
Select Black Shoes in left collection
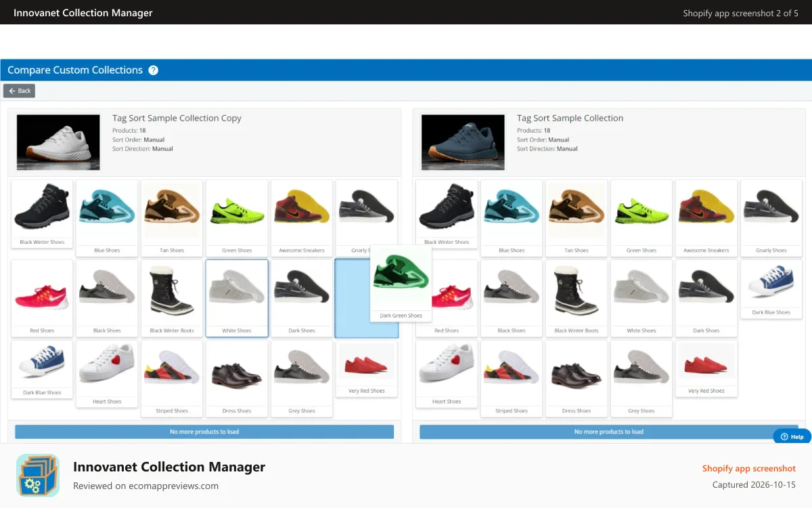click(x=107, y=298)
